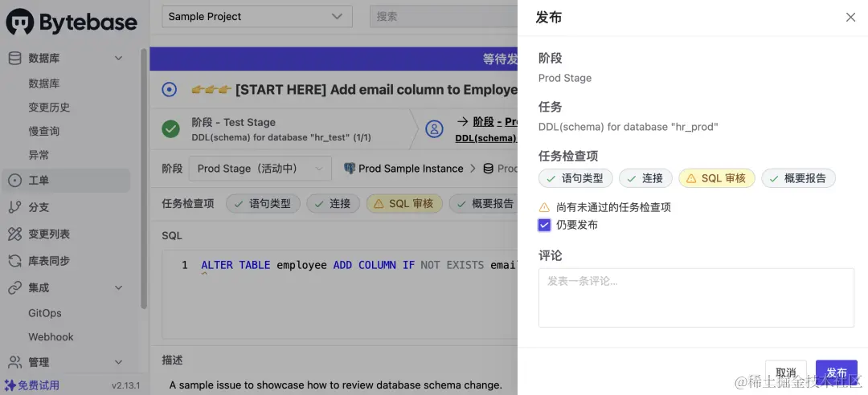Image resolution: width=868 pixels, height=395 pixels.
Task: Open GitOps in sidebar
Action: pyautogui.click(x=45, y=313)
